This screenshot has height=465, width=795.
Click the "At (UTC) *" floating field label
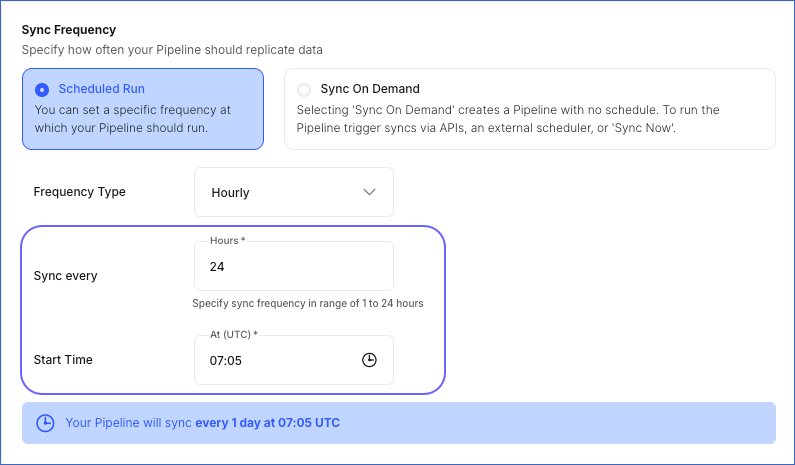(234, 333)
